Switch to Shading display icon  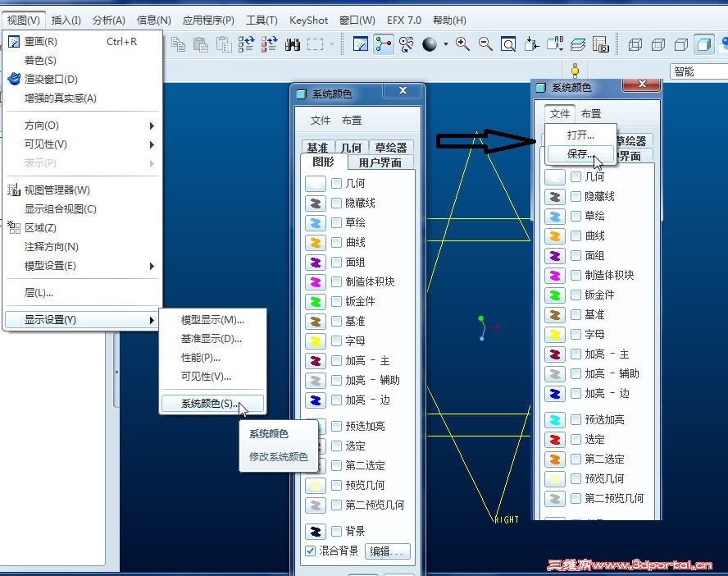pos(704,45)
